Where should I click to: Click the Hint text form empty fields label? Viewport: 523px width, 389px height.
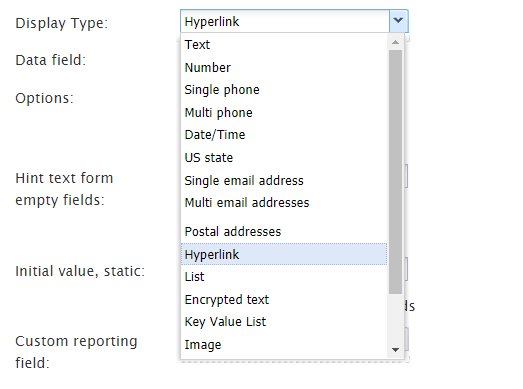point(64,189)
